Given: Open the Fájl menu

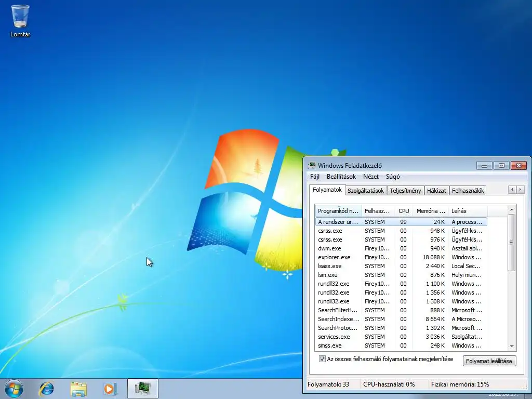Looking at the screenshot, I should pyautogui.click(x=314, y=177).
